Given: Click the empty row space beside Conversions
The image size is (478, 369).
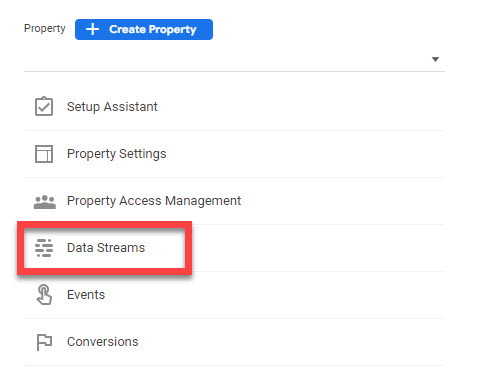Looking at the screenshot, I should click(292, 342).
